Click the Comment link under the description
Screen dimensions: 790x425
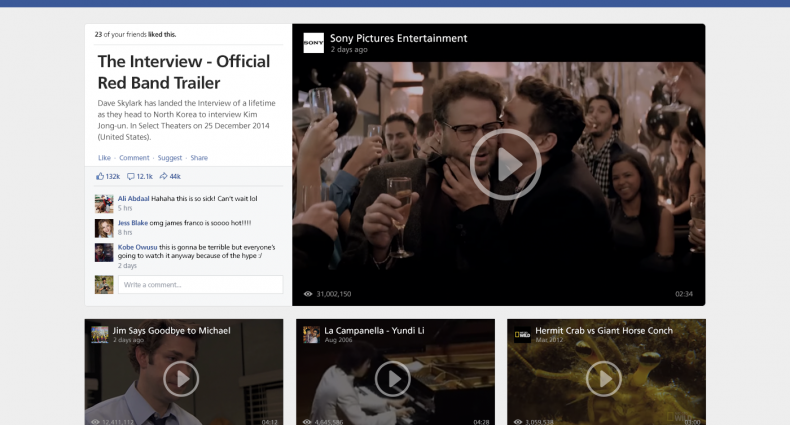click(134, 158)
